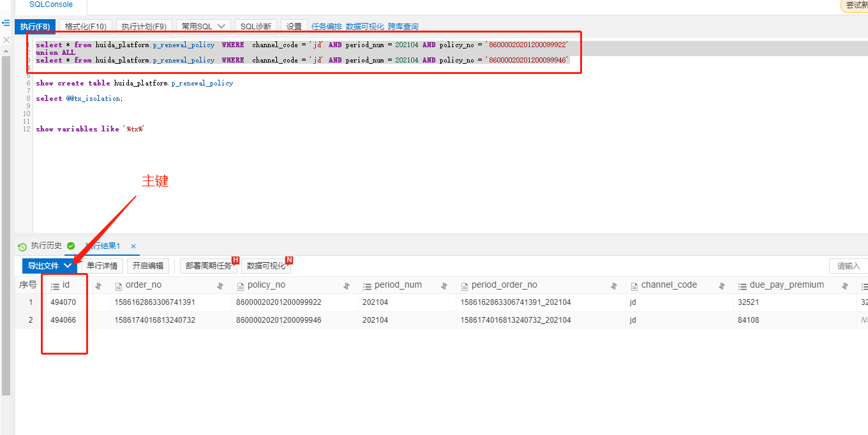Click period_order_no column type icon
The width and height of the screenshot is (868, 435).
pyautogui.click(x=465, y=286)
